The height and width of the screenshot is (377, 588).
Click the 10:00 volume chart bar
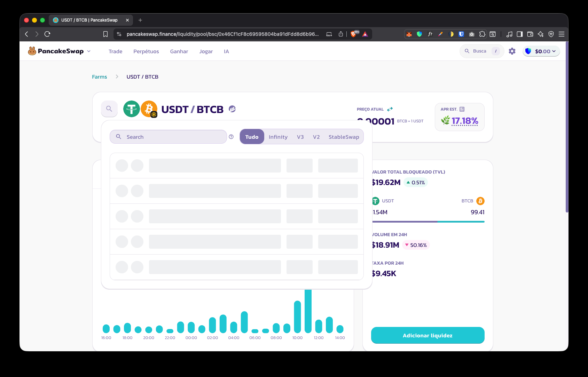[x=297, y=317]
